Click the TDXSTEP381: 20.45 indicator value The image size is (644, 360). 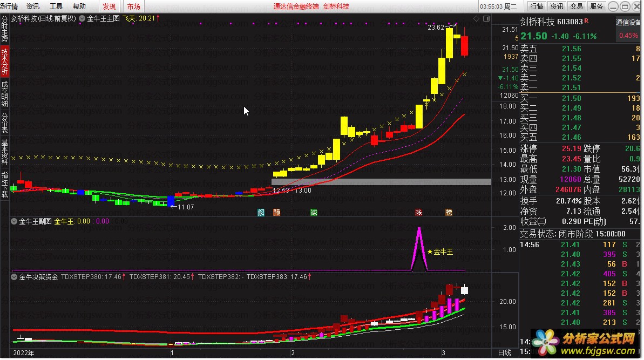point(161,277)
